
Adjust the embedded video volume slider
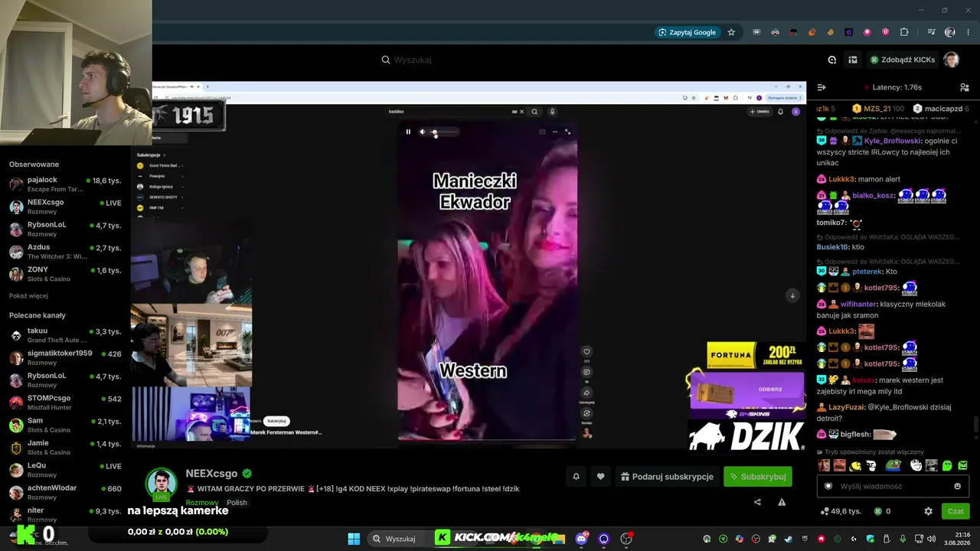point(443,132)
